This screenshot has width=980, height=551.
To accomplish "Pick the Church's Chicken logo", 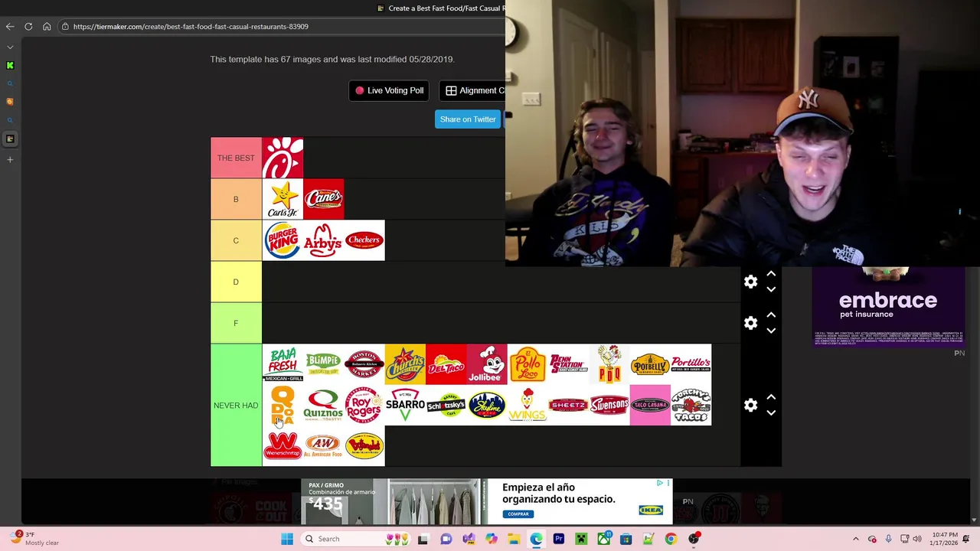I will (x=405, y=364).
